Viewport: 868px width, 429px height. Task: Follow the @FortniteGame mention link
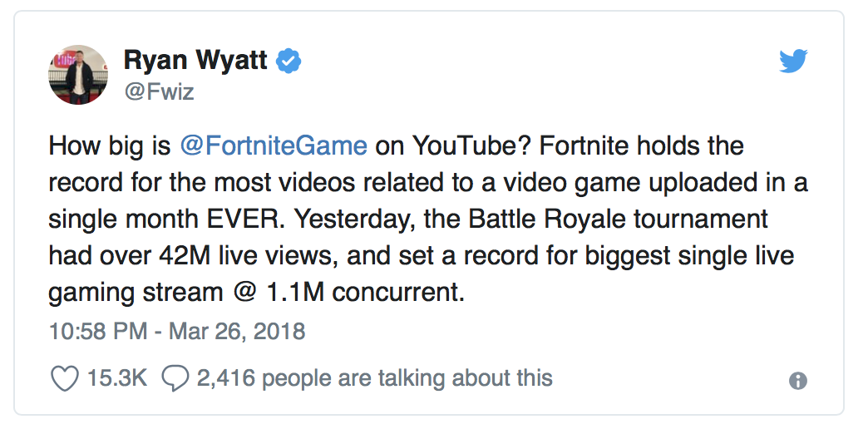274,146
